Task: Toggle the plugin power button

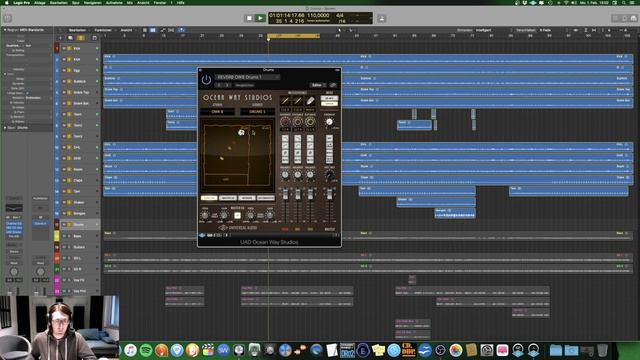Action: coord(206,80)
